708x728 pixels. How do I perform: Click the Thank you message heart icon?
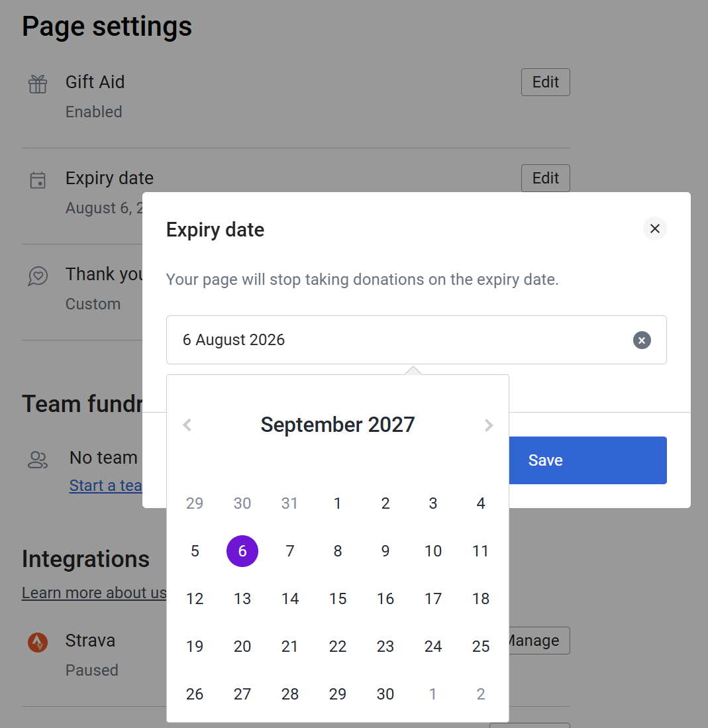point(38,276)
